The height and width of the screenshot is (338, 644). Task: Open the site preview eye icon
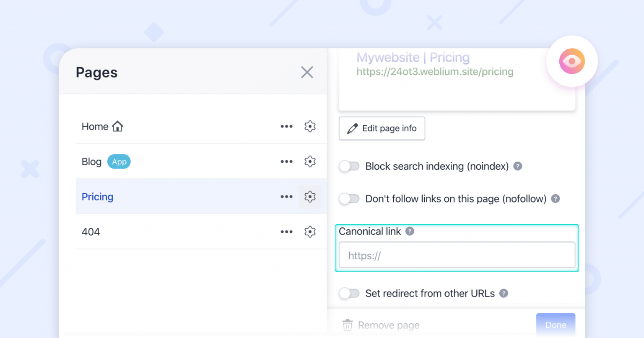[x=572, y=61]
